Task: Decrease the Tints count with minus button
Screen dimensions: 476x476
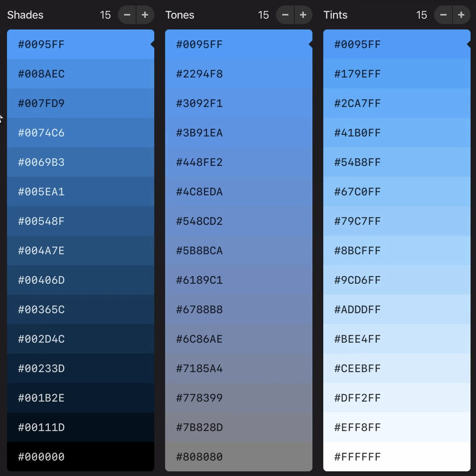Action: [443, 15]
